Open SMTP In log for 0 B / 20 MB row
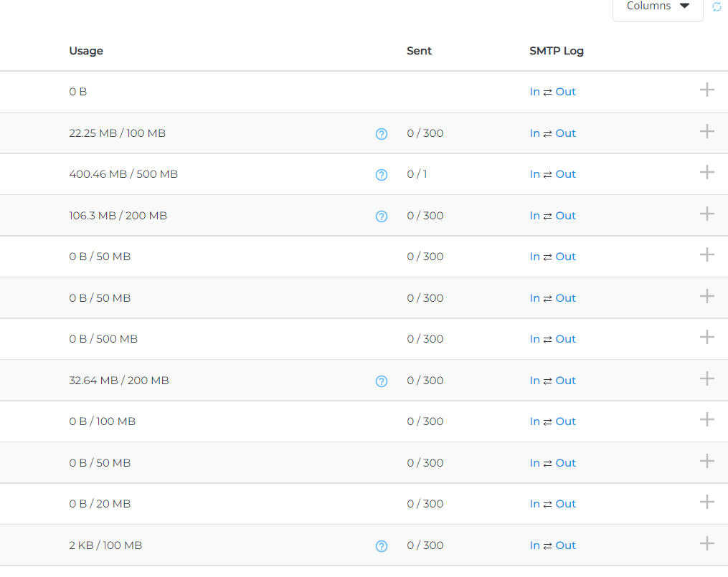The width and height of the screenshot is (728, 577). 534,504
